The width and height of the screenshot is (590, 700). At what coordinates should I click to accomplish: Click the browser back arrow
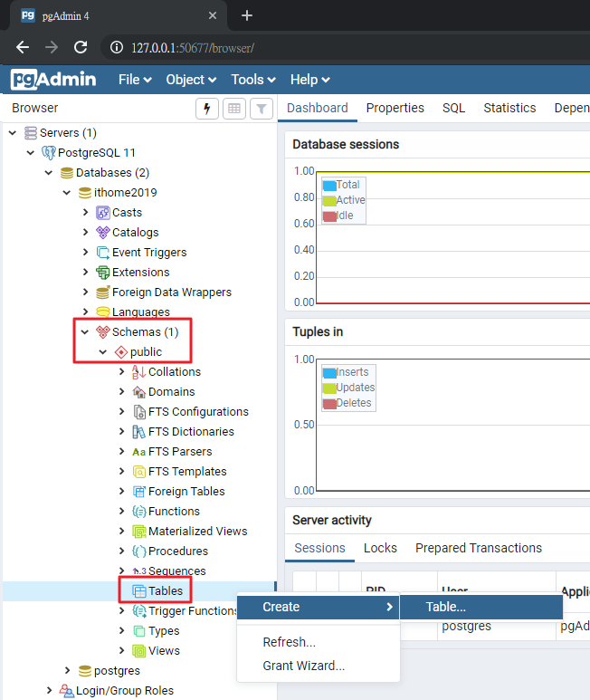coord(23,47)
